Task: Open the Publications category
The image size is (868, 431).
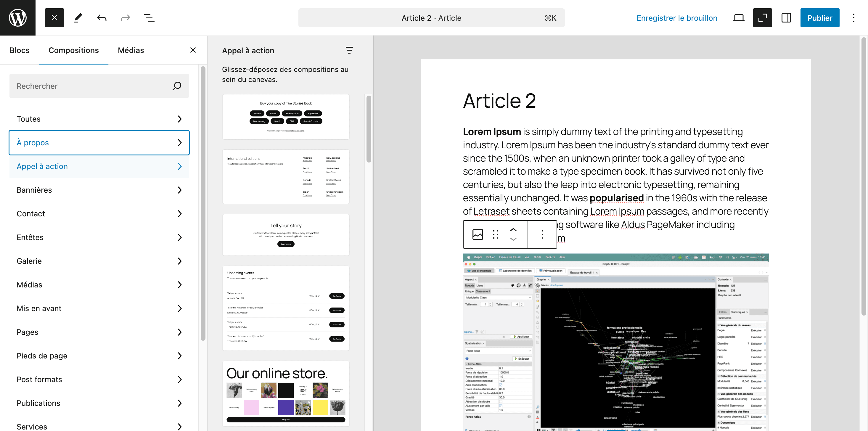Action: point(99,403)
